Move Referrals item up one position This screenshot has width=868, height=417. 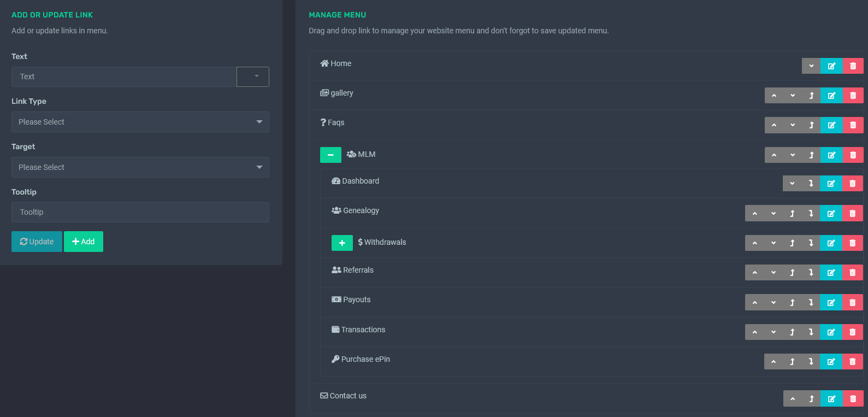pos(754,273)
